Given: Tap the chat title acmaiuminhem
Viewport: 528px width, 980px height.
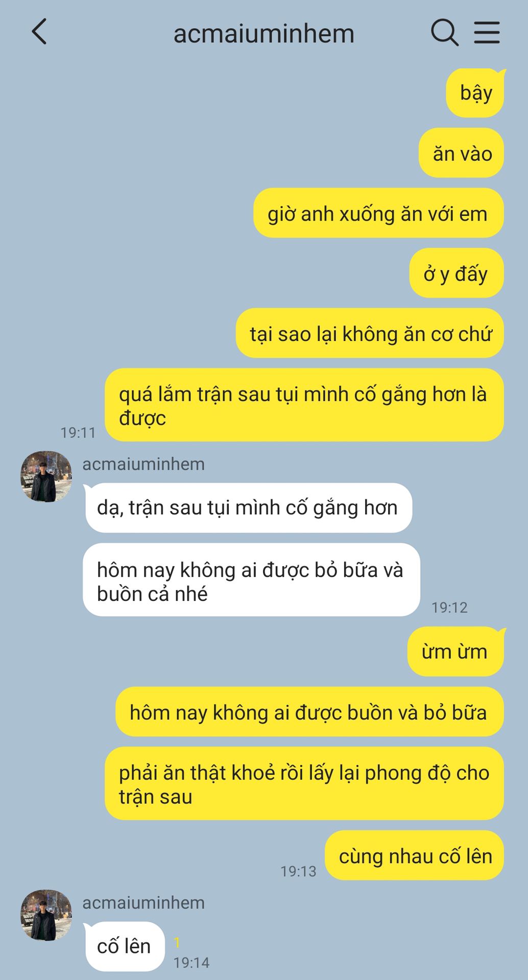Looking at the screenshot, I should 263,34.
